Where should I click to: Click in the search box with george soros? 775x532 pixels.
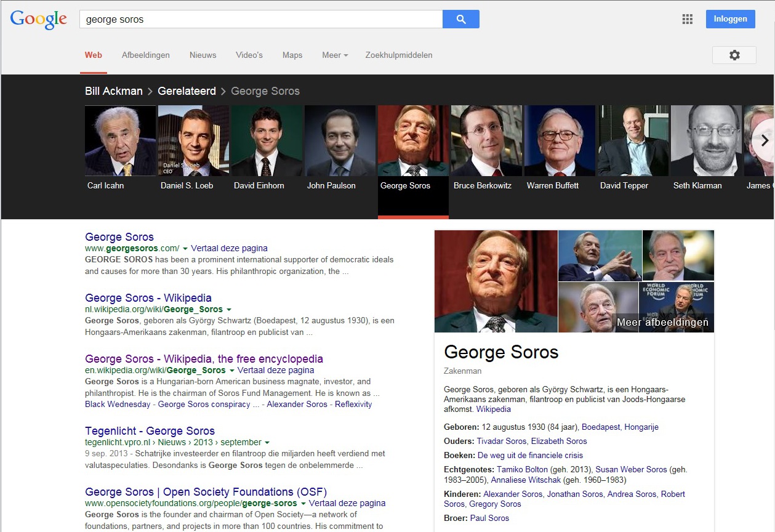(x=261, y=19)
